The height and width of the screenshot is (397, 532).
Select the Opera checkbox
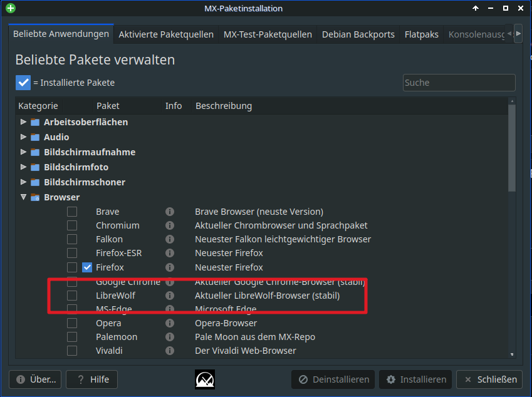[72, 323]
